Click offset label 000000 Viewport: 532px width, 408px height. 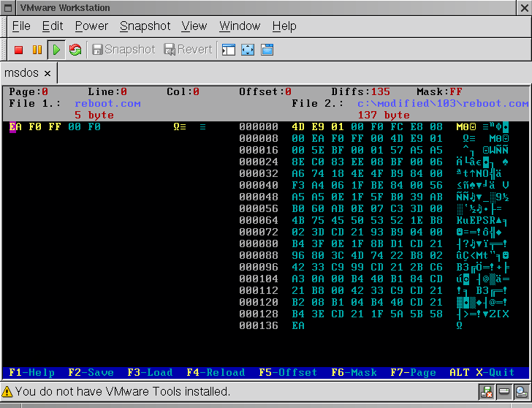pyautogui.click(x=259, y=126)
